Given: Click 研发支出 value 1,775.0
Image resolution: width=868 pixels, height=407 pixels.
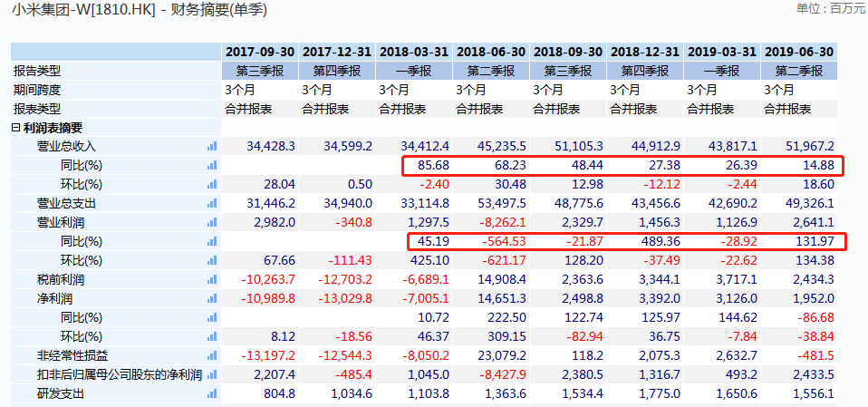Looking at the screenshot, I should [660, 393].
